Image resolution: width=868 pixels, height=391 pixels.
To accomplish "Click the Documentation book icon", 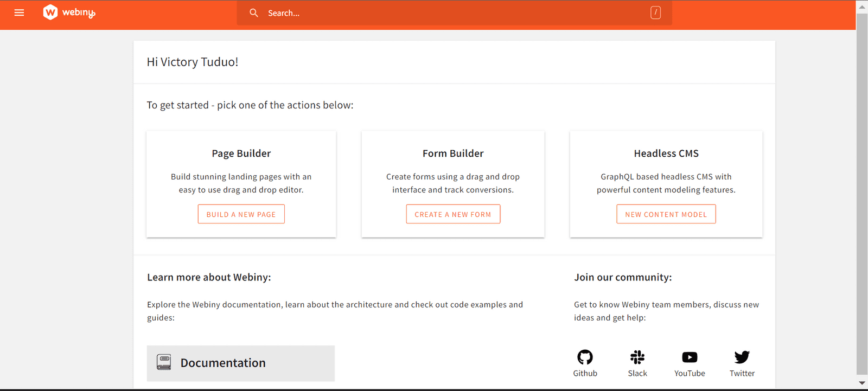I will 164,362.
